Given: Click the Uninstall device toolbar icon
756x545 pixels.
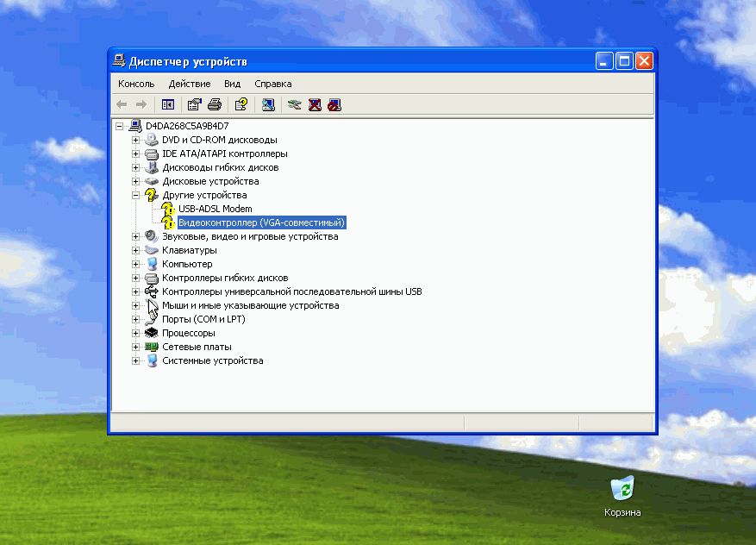Looking at the screenshot, I should 315,104.
